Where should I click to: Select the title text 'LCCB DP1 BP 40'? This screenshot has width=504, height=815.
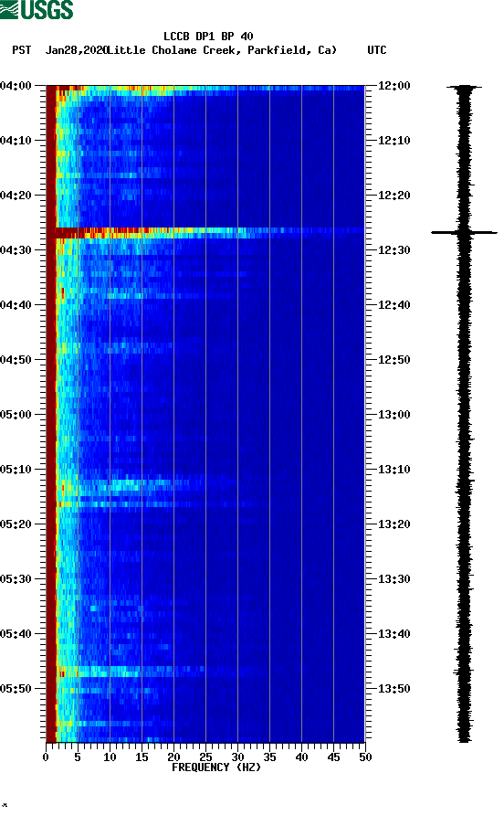[x=208, y=37]
